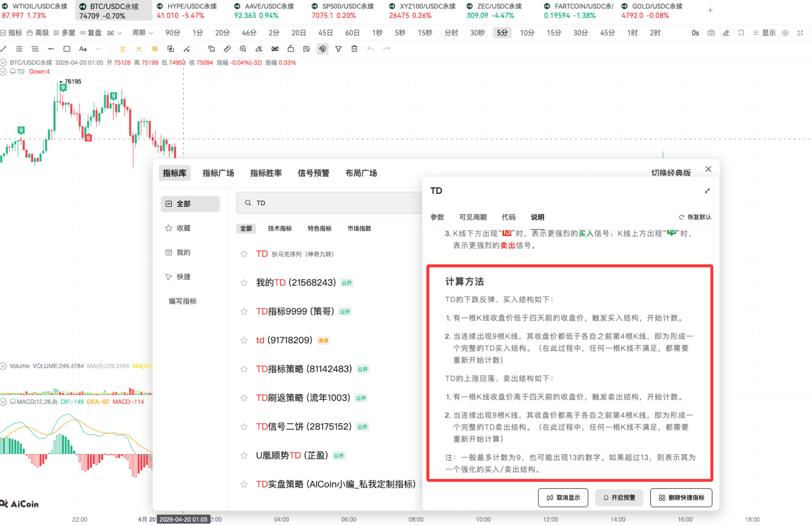Switch to the 代码 tab in TD panel
This screenshot has height=525, width=812.
[x=509, y=217]
